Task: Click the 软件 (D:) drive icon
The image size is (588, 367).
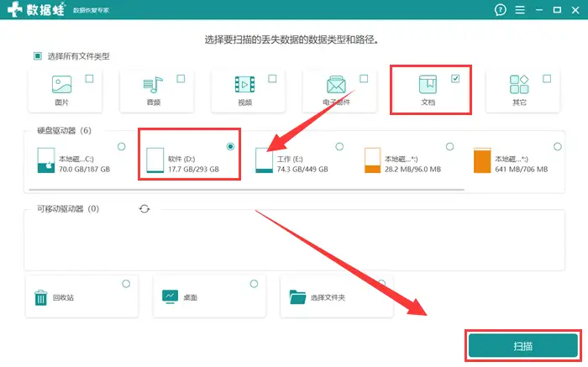Action: 155,160
